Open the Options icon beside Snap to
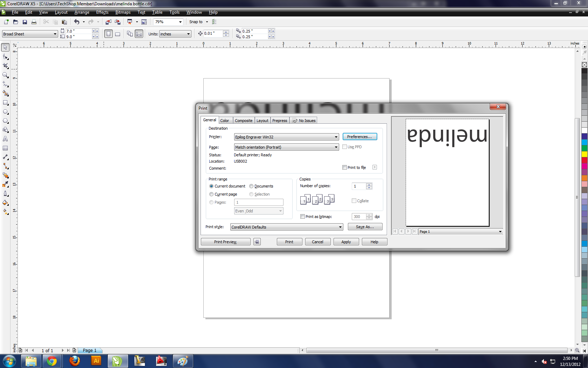This screenshot has height=368, width=588. 214,22
